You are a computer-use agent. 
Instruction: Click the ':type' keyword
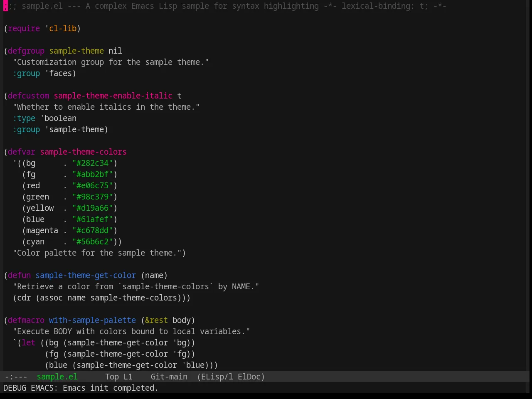(x=24, y=118)
